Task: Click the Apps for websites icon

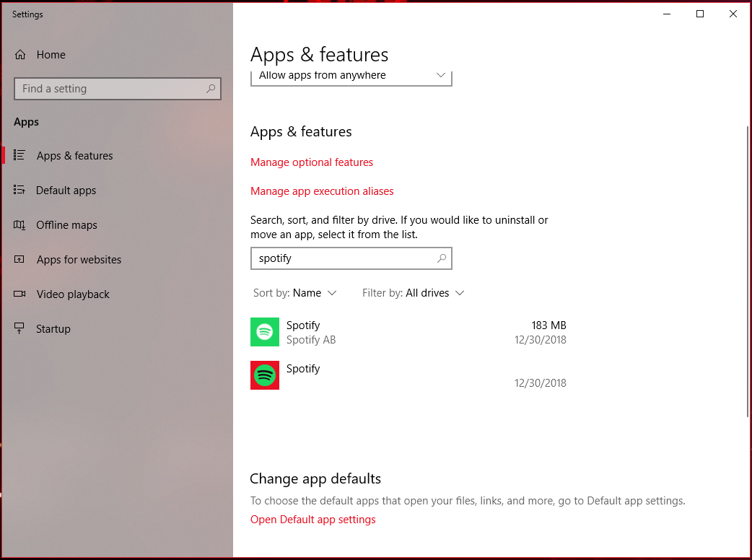Action: tap(19, 259)
